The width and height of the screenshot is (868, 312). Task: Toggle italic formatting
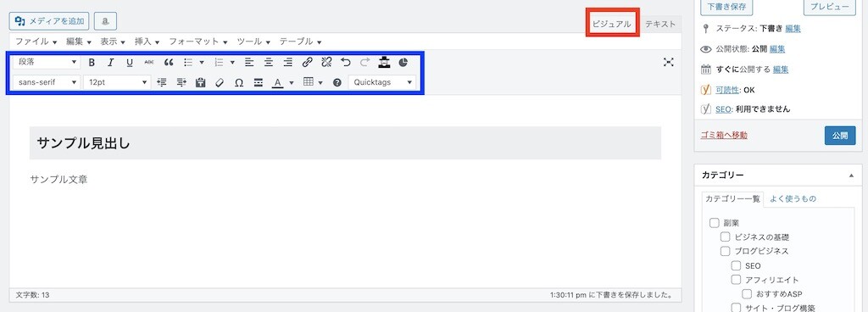pos(111,63)
